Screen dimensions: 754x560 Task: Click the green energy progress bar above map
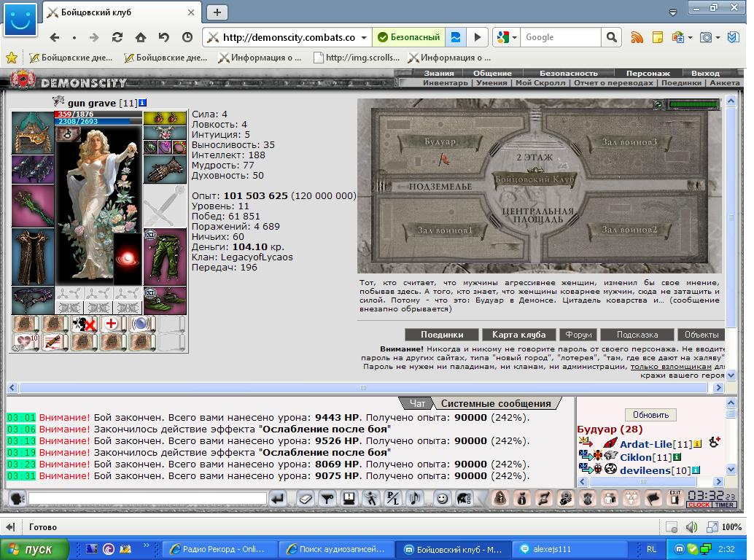693,104
